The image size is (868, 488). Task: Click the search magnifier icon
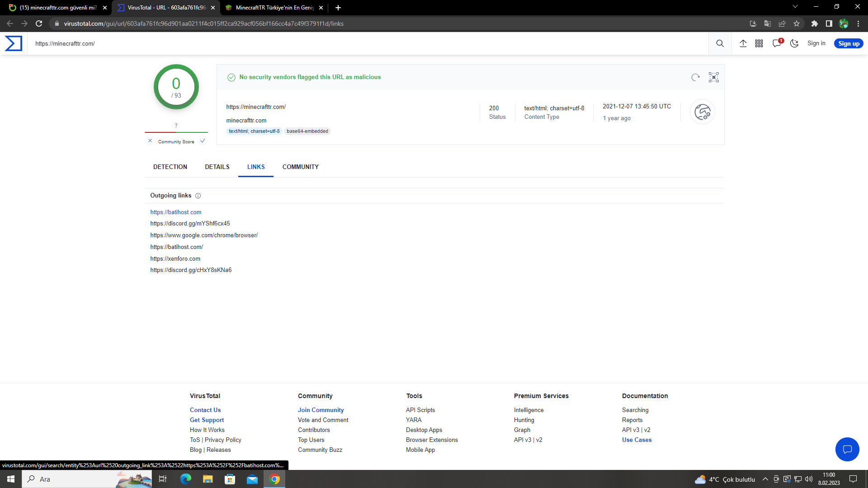(720, 43)
